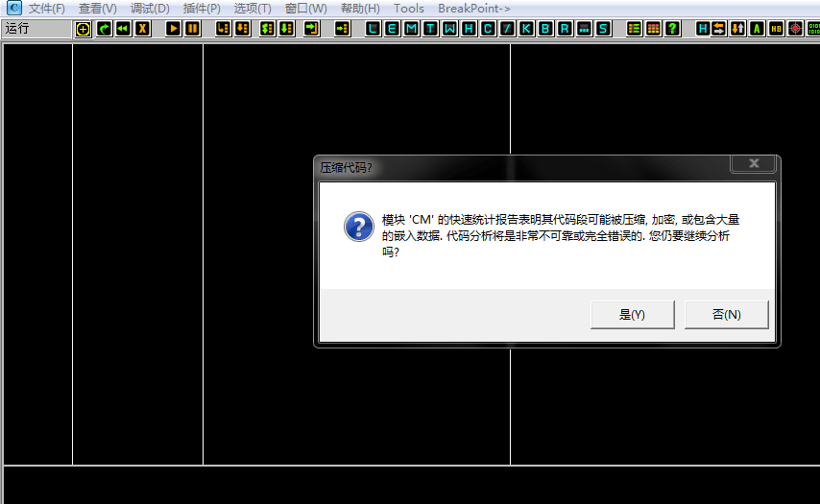Screen dimensions: 820x504
Task: Open the Log window with L icon
Action: [373, 29]
